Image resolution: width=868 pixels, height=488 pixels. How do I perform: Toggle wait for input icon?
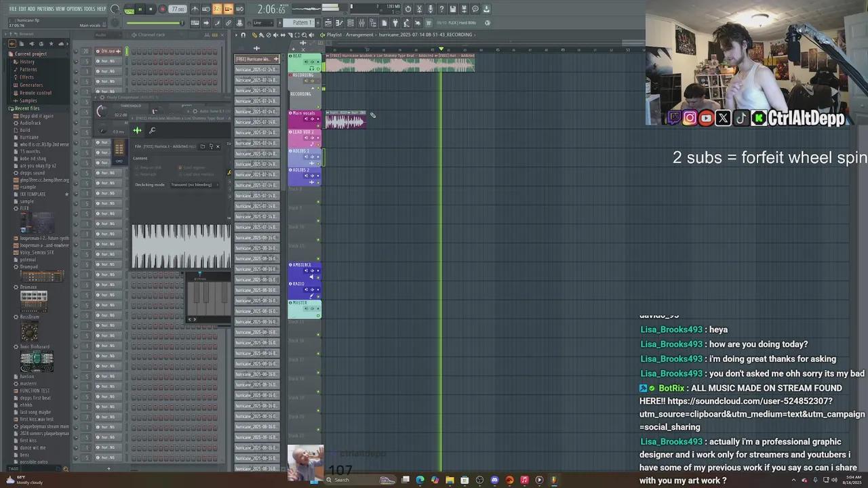[x=206, y=9]
